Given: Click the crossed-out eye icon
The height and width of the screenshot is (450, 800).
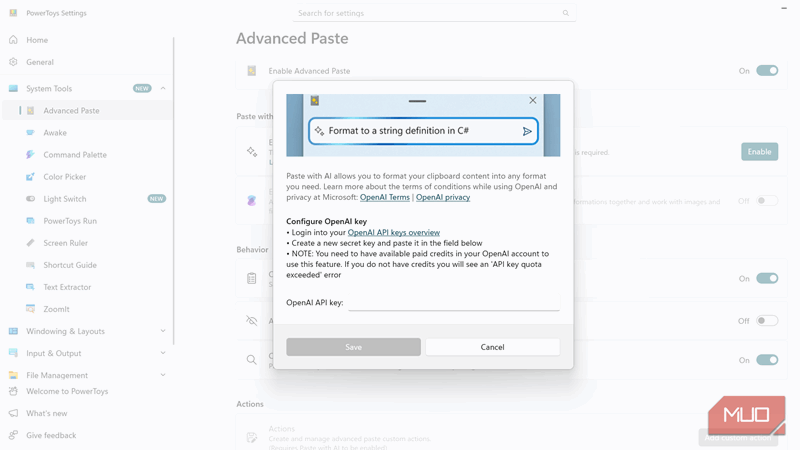Looking at the screenshot, I should click(252, 321).
